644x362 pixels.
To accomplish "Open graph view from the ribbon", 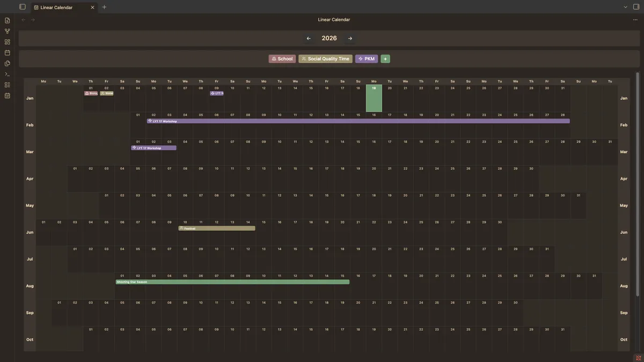I will click(x=8, y=31).
